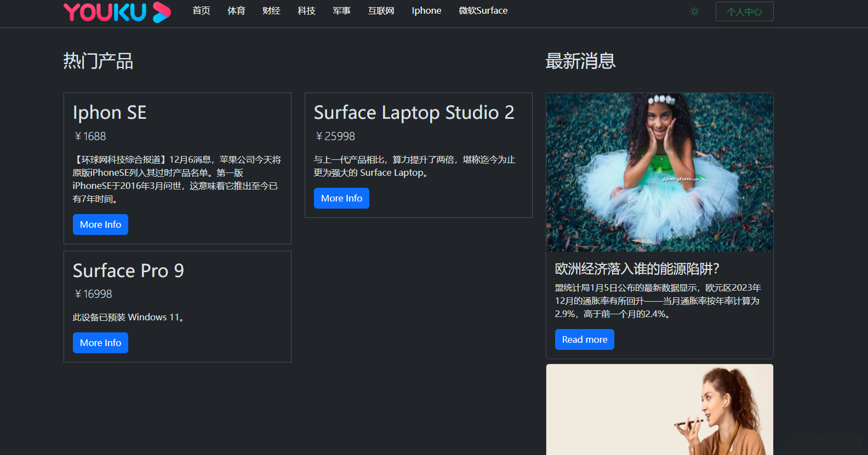868x455 pixels.
Task: Select the 财经 navigation link
Action: [271, 11]
